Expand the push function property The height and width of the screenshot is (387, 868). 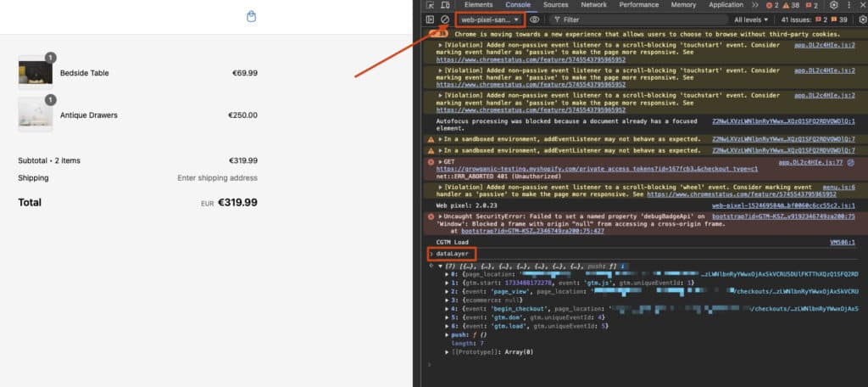448,335
